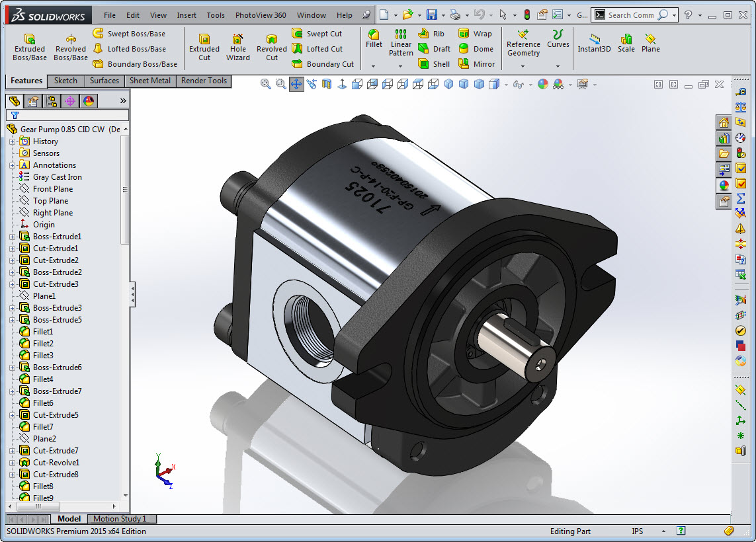756x542 pixels.
Task: Collapse the FeatureManager panel handle
Action: pos(132,294)
